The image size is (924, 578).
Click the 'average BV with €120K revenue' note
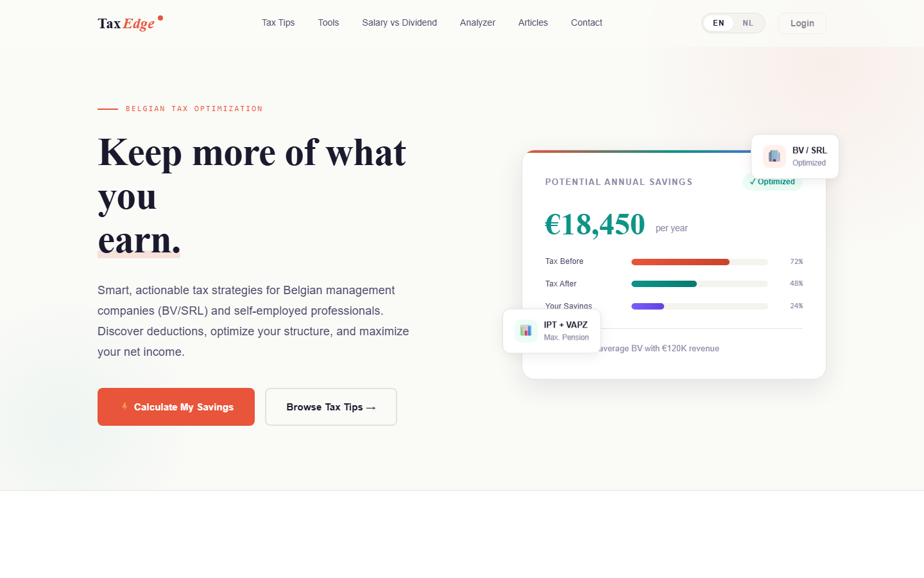[659, 349]
